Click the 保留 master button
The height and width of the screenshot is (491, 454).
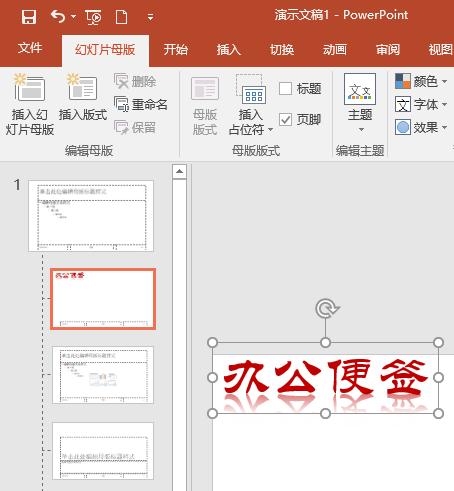135,127
